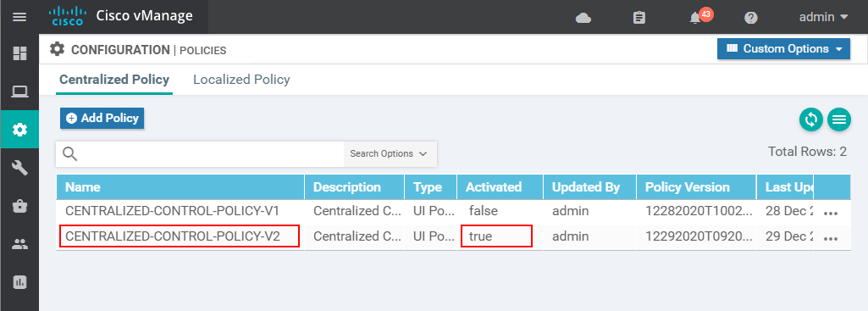Sort by the Type column header
The image size is (868, 311).
[x=431, y=187]
